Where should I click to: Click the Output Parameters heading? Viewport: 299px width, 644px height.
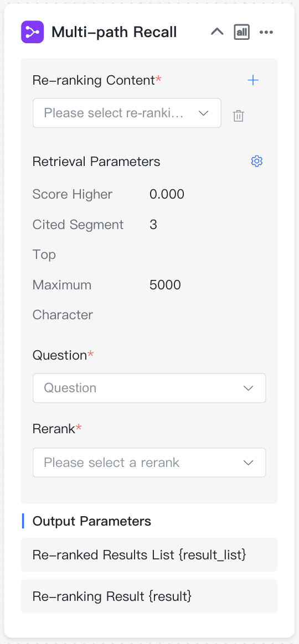pos(92,521)
